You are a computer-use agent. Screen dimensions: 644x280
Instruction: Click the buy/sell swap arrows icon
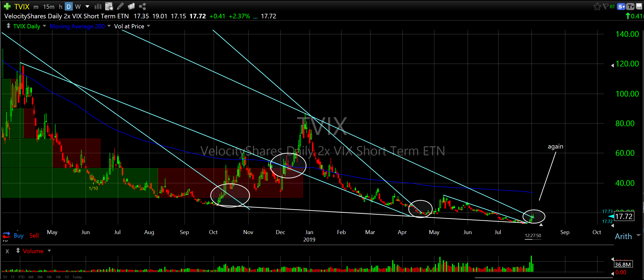6,235
